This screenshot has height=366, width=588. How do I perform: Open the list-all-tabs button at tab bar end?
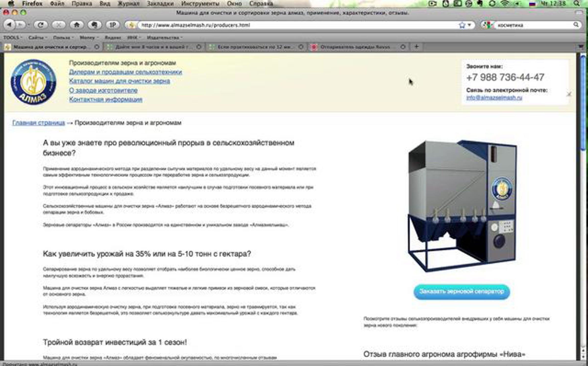581,47
